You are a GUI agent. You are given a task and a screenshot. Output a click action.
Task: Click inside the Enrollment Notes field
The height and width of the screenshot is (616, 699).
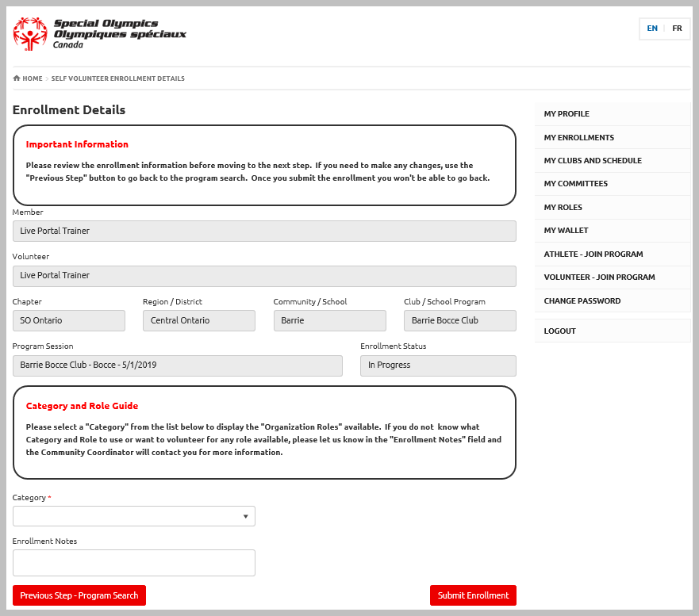133,562
